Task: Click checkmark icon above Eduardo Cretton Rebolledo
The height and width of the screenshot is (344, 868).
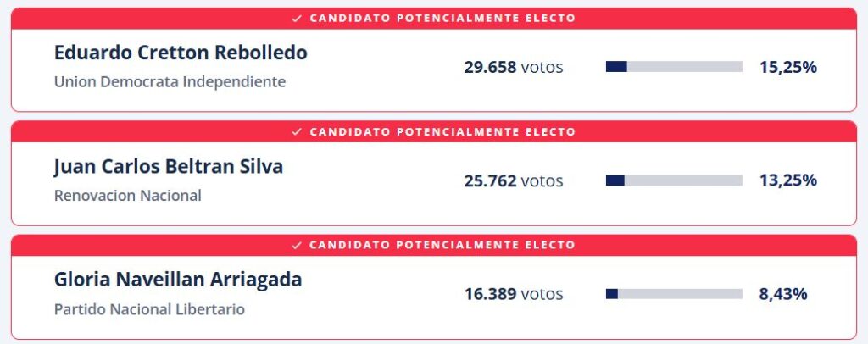Action: click(297, 18)
